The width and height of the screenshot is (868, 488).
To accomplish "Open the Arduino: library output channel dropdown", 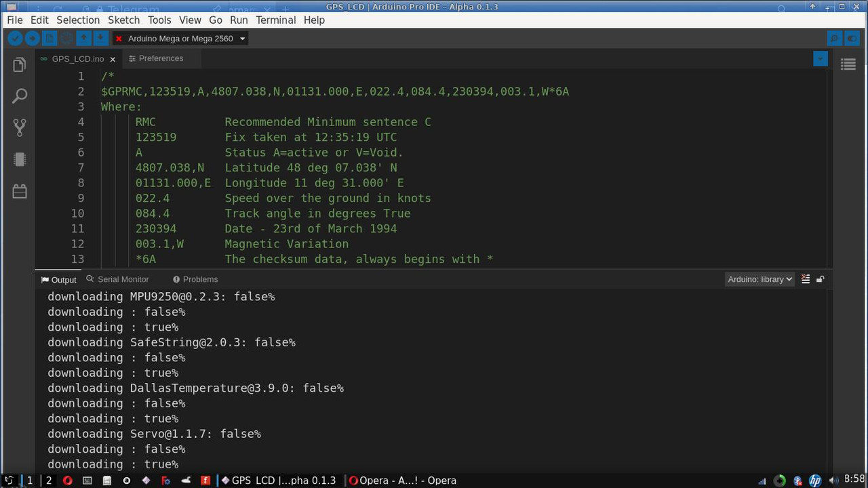I will [759, 279].
